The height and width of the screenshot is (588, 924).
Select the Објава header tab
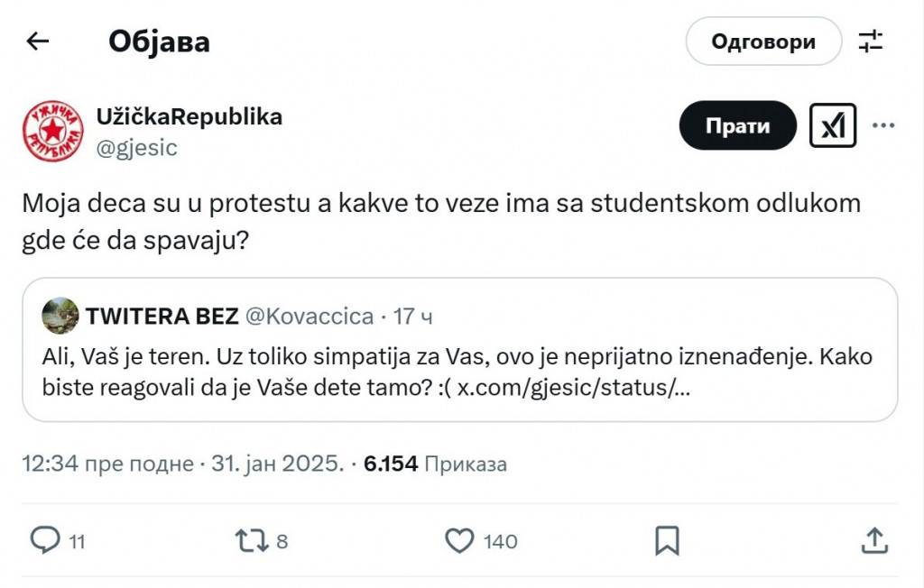pyautogui.click(x=160, y=41)
